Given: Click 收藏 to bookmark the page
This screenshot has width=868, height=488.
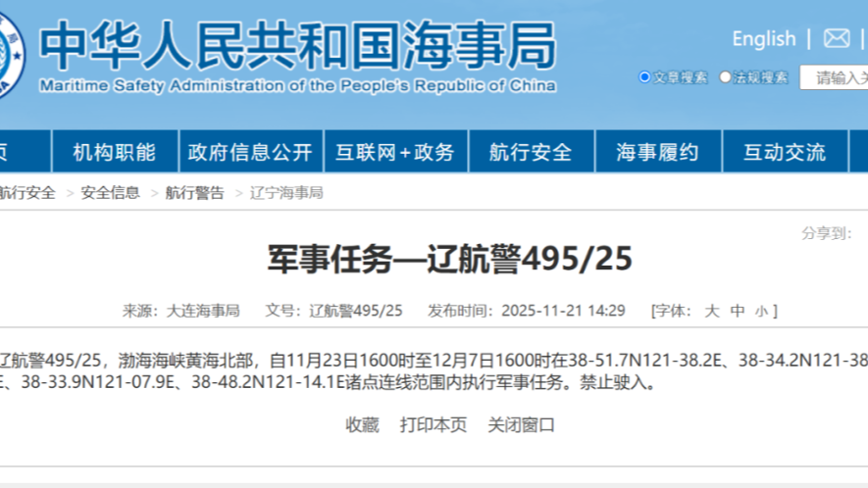Looking at the screenshot, I should pyautogui.click(x=362, y=424).
